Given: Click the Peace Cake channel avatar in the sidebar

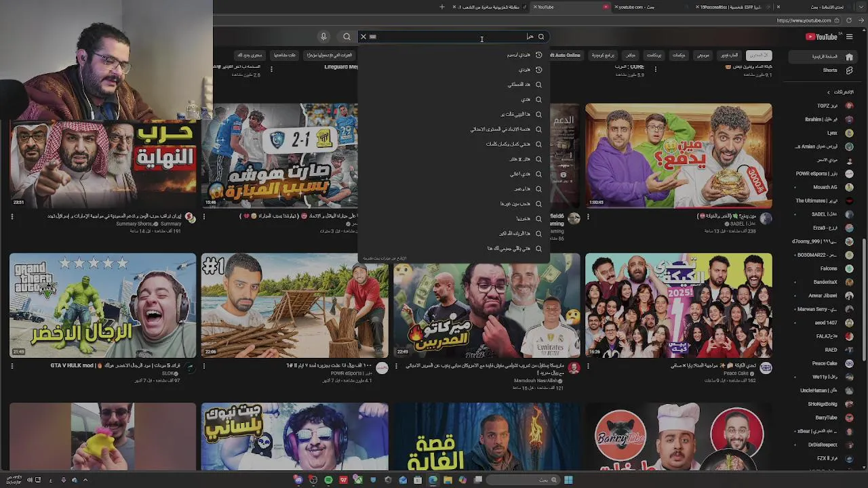Looking at the screenshot, I should [x=849, y=363].
